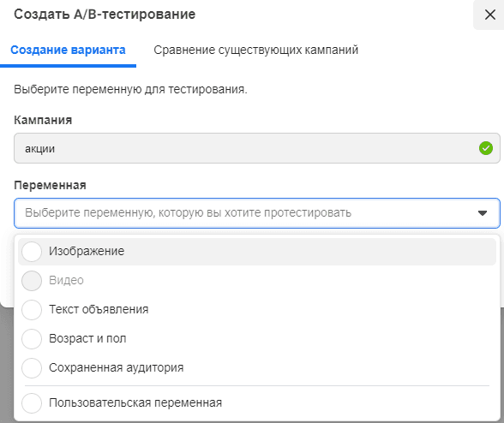Select the Видео radio option

[x=32, y=281]
